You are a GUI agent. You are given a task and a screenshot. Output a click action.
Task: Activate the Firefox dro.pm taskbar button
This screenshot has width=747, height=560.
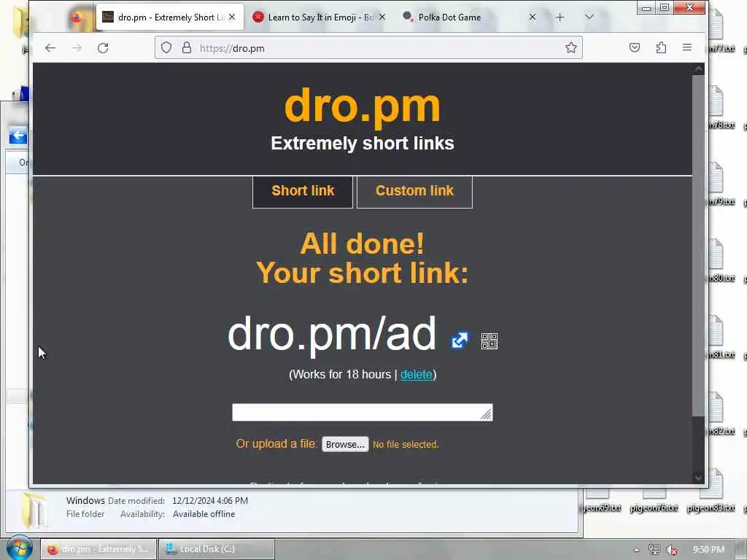click(x=98, y=549)
